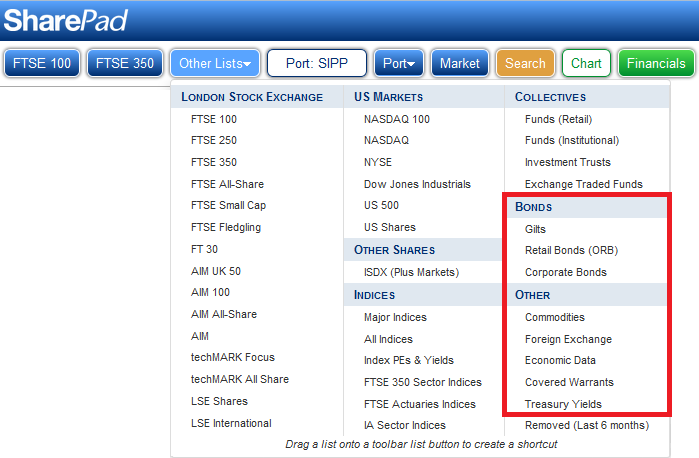The height and width of the screenshot is (458, 699).
Task: Select FTSE 100 from London Stock Exchange list
Action: (214, 119)
